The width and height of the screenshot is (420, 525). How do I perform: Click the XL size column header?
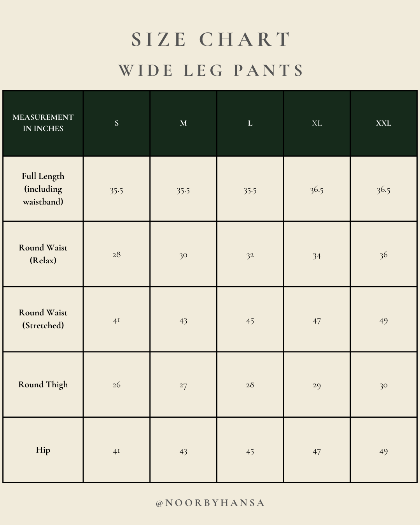[317, 123]
